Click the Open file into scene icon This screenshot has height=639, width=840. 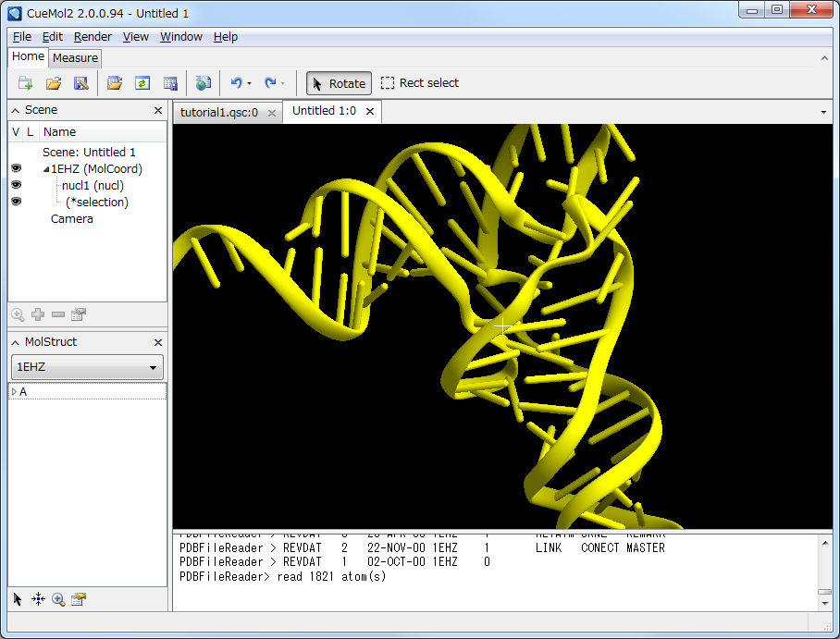click(x=115, y=83)
